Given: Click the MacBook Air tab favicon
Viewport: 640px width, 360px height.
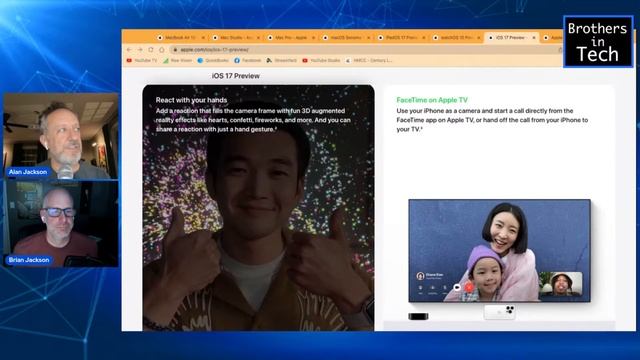Looking at the screenshot, I should coord(160,38).
